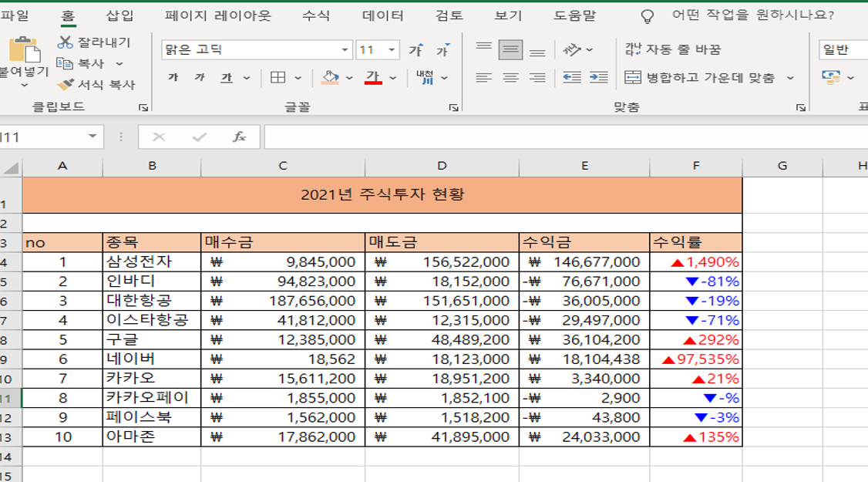Expand the border options dropdown arrow
This screenshot has height=482, width=868.
(297, 77)
